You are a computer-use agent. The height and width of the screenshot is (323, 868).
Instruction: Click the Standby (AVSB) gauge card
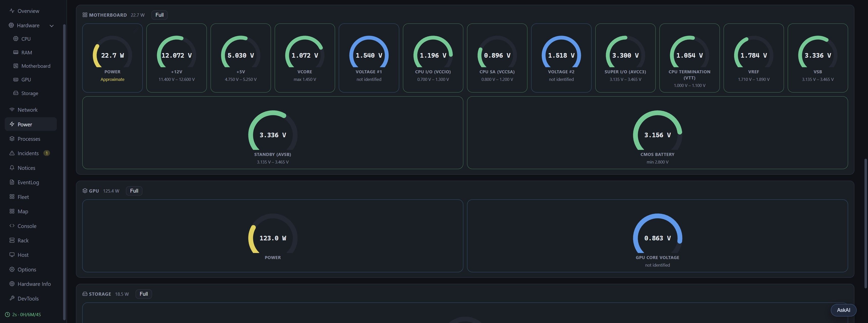click(273, 133)
